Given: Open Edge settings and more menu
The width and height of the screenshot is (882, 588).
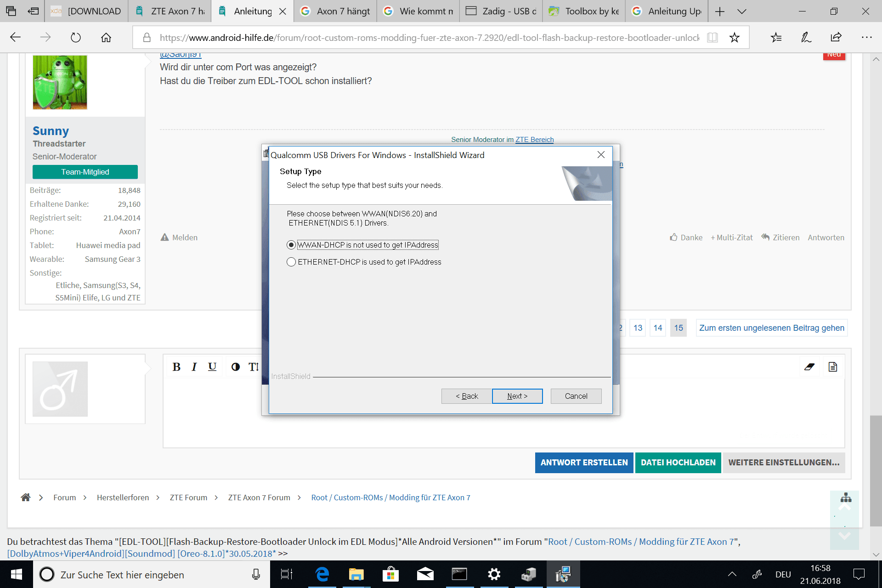Looking at the screenshot, I should click(866, 37).
